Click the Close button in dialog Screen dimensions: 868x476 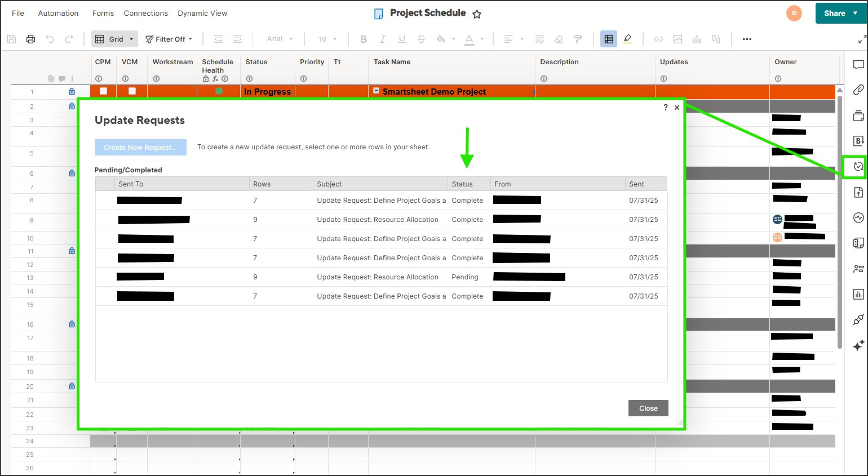click(x=648, y=408)
